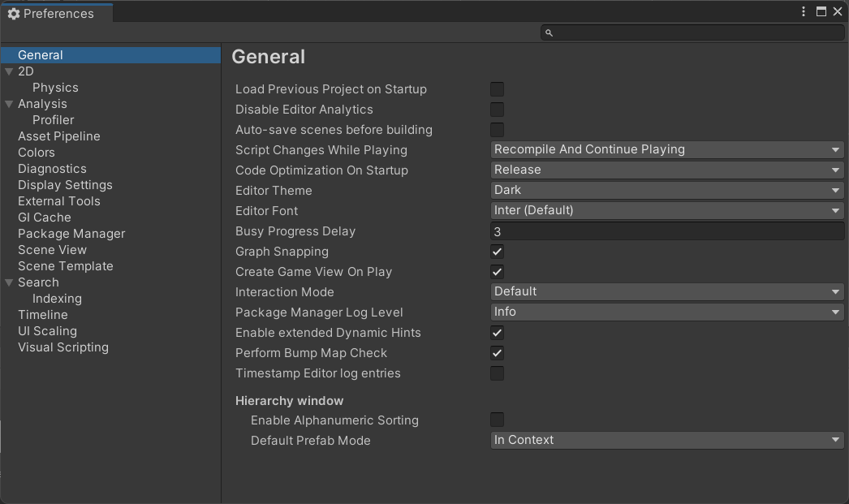The height and width of the screenshot is (504, 849).
Task: Maximize the Preferences window
Action: point(821,11)
